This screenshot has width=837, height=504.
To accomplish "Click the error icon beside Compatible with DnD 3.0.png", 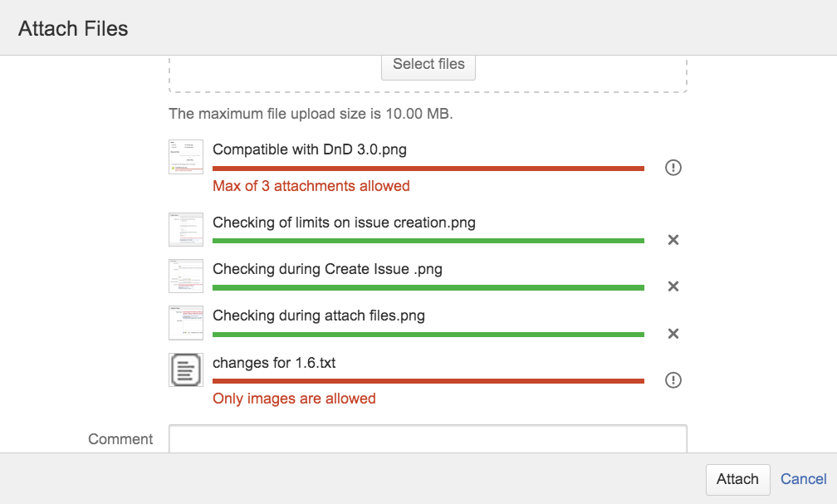I will (x=673, y=168).
